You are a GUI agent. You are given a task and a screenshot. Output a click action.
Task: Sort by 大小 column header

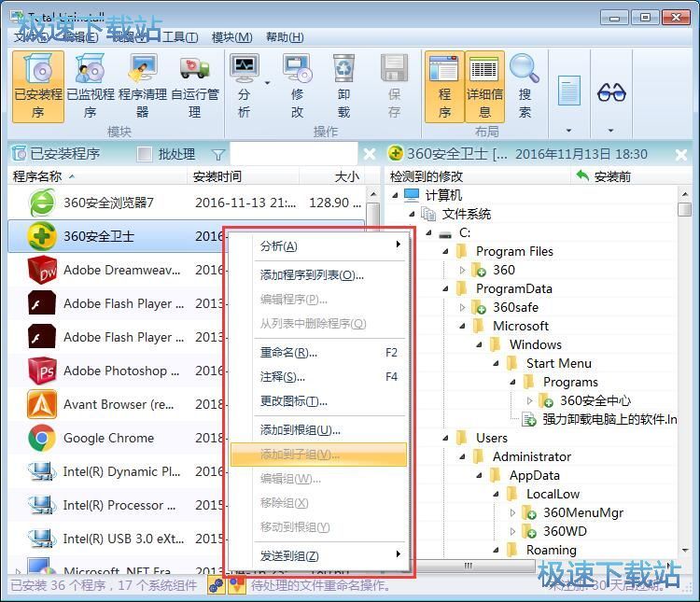tap(331, 176)
